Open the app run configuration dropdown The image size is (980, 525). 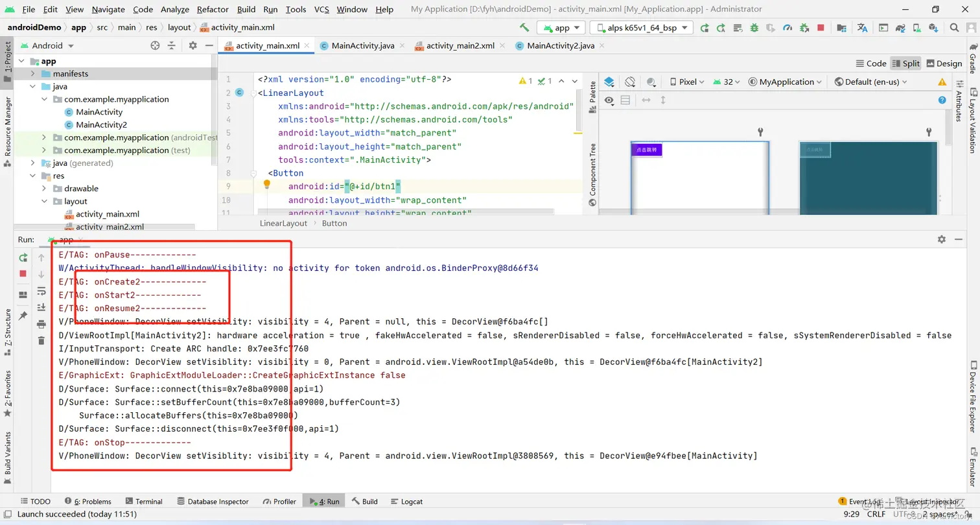(561, 28)
